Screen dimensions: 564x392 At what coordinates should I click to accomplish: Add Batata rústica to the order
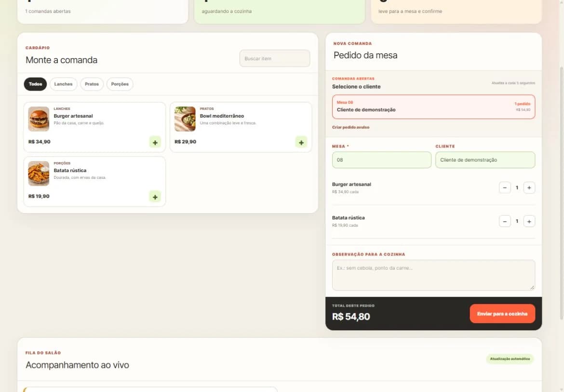155,197
